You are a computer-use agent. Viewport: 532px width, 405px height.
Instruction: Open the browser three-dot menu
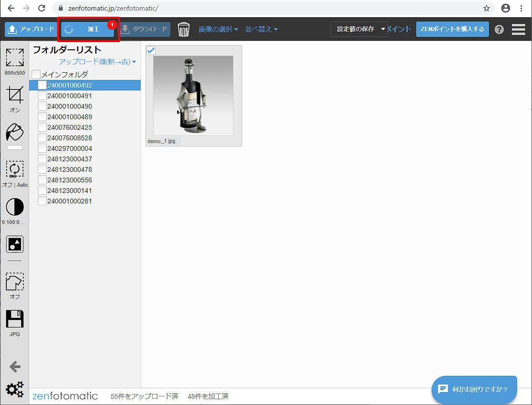[521, 8]
